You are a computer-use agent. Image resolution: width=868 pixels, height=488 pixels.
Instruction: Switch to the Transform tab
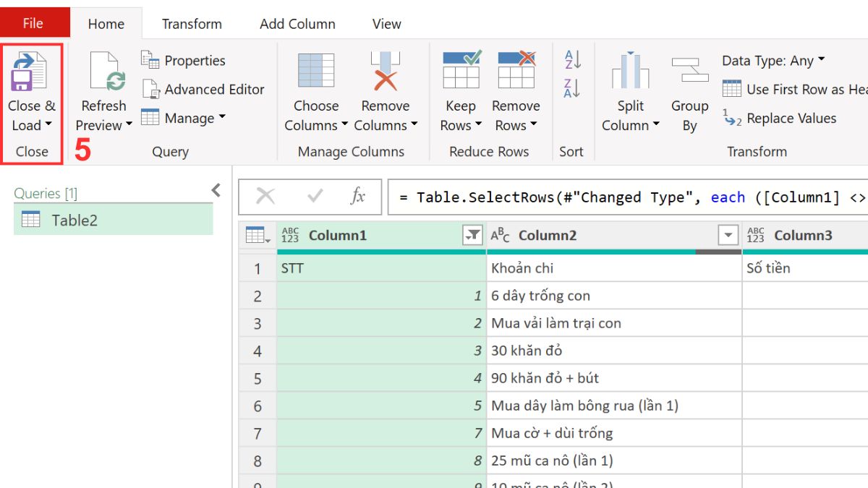pos(192,23)
